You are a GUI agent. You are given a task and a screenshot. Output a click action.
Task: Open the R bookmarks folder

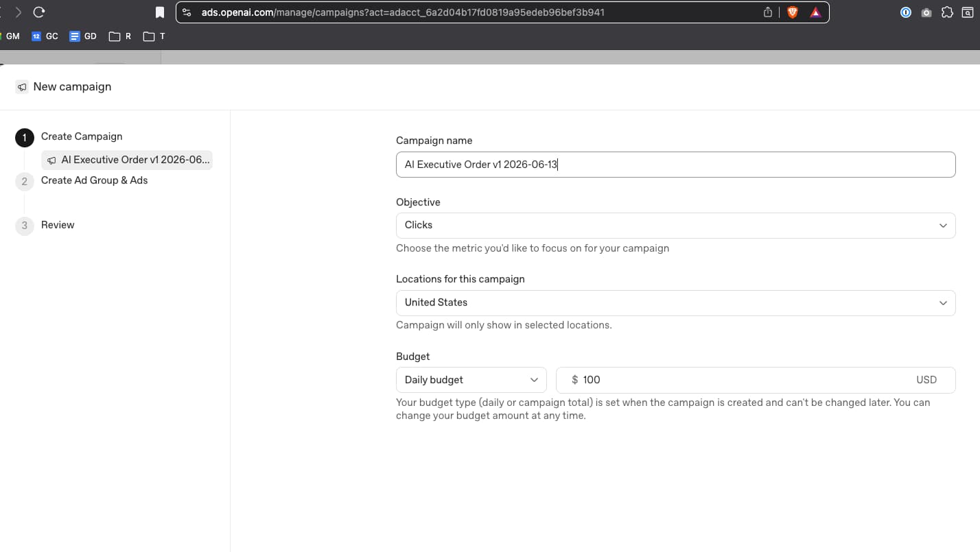120,36
